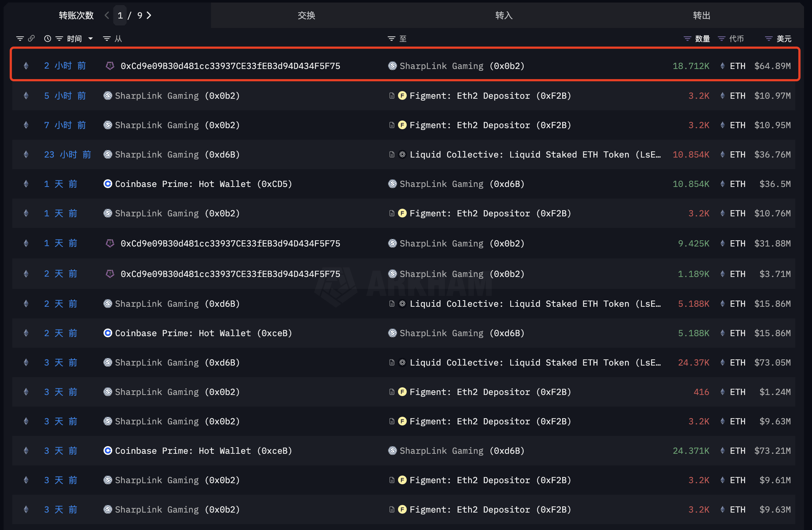The image size is (812, 530).
Task: Switch to the 转出 tab
Action: 701,15
